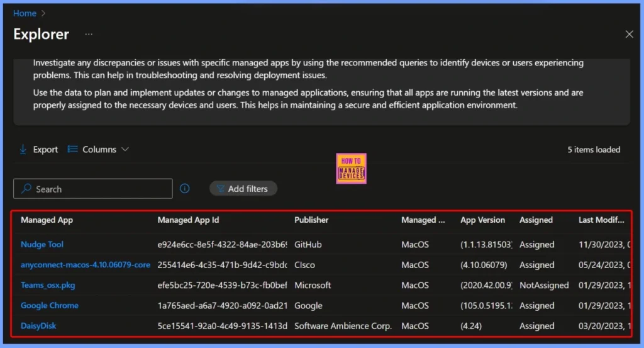Screen dimensions: 644x348
Task: Open anyconnect-macos-4.10.06079-core app link
Action: (x=86, y=265)
